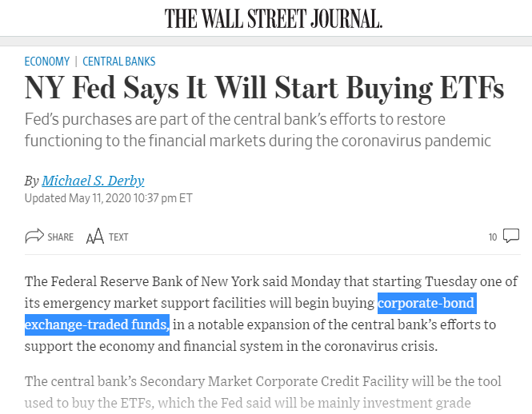Click the first paragraph starting with The Federal Reserve Bank

coord(270,313)
